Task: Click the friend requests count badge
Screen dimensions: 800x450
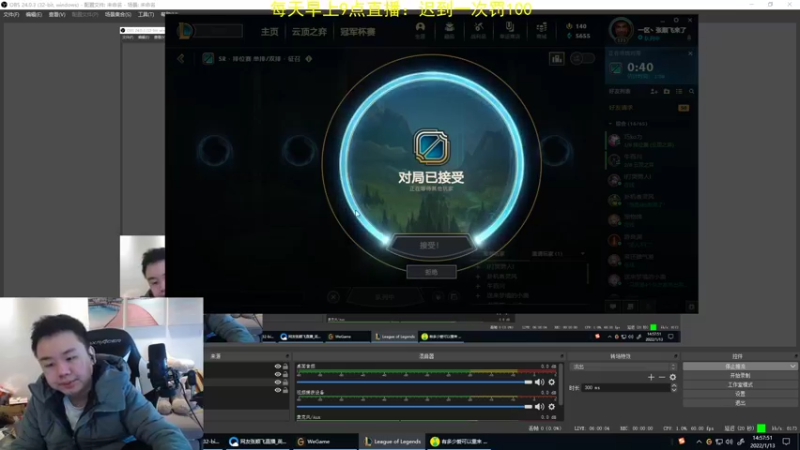Action: coord(683,108)
